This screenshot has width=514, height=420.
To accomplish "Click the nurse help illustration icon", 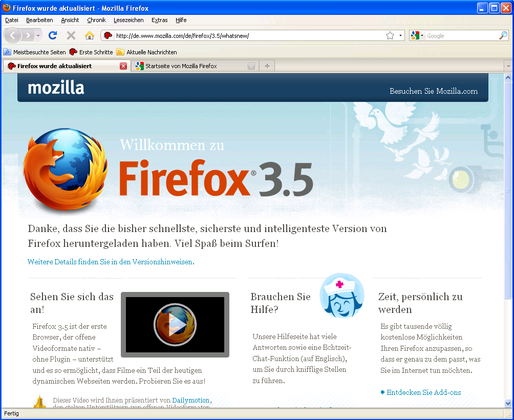I will coord(342,296).
